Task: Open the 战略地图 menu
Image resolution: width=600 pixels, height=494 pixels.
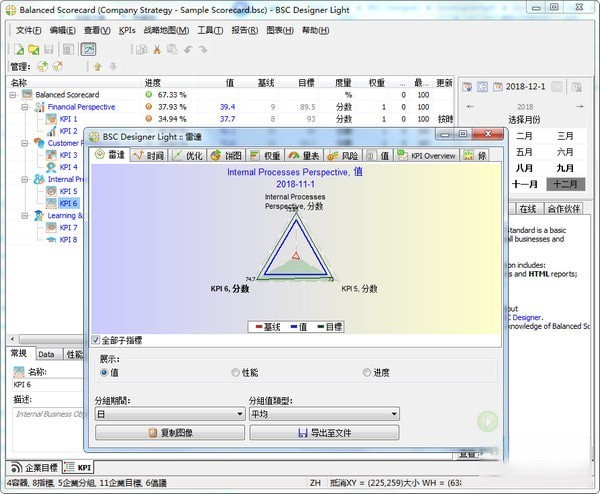Action: [166, 30]
